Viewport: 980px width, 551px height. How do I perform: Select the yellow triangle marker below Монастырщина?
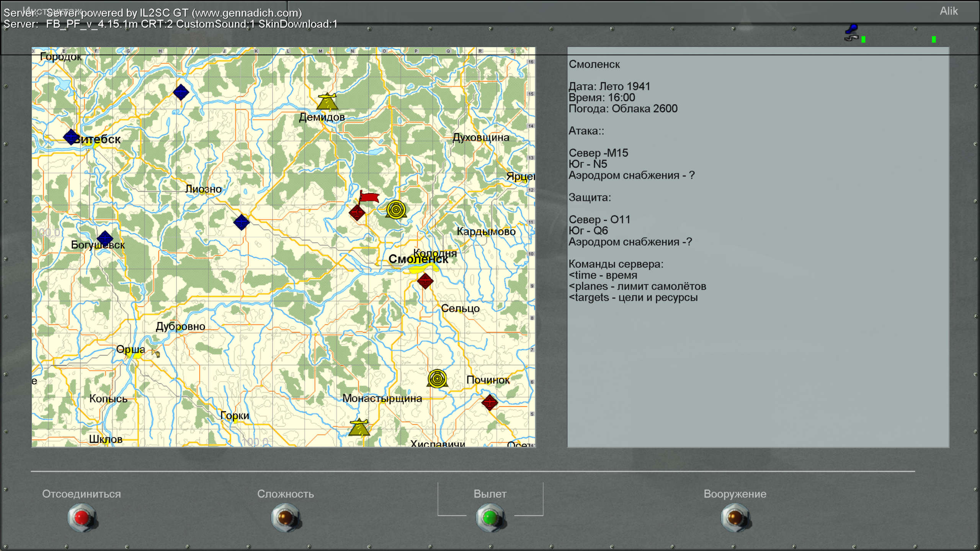click(359, 427)
